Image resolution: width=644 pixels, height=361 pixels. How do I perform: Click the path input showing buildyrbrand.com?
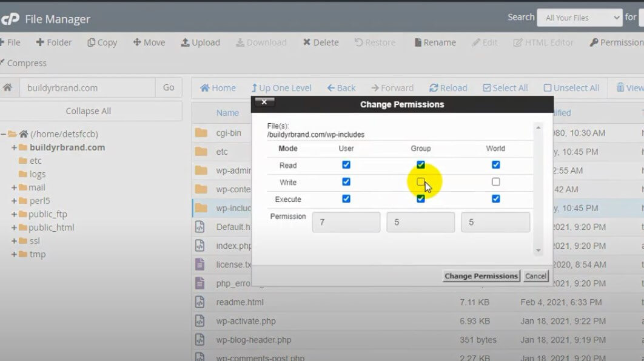click(x=87, y=87)
